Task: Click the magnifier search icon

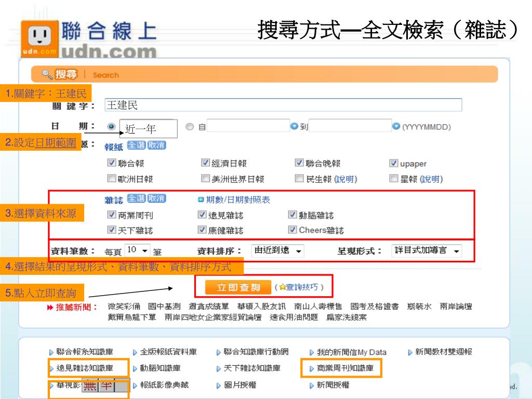Action: pos(47,74)
